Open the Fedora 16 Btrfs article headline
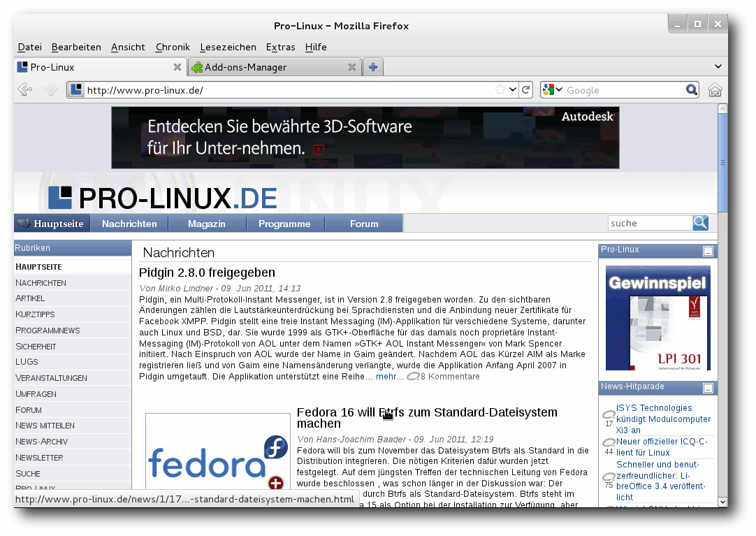 coord(427,417)
